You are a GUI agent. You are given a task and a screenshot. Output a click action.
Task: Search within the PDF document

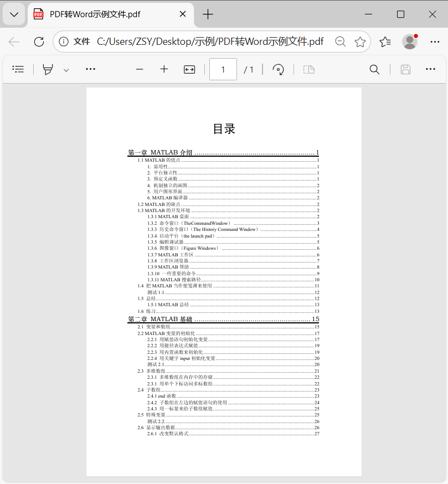374,69
